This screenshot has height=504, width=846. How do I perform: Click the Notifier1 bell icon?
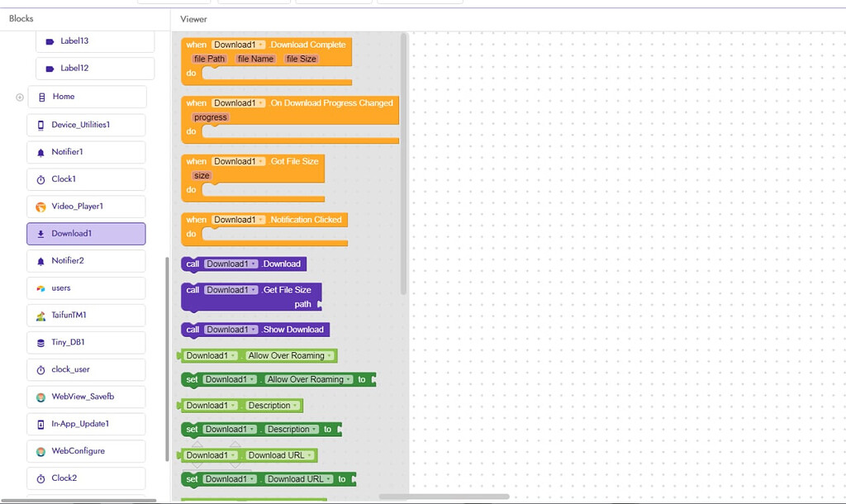[40, 153]
